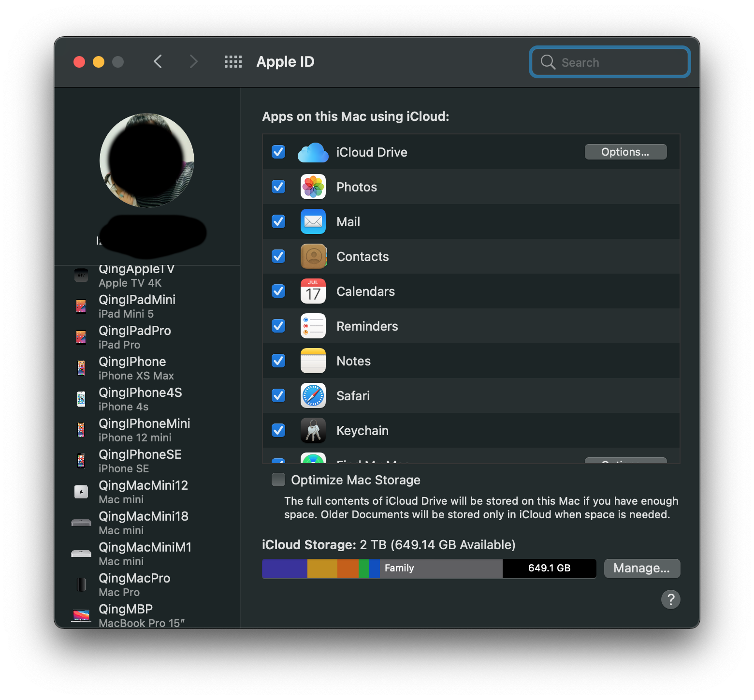Click the QingMacPro tower icon
The height and width of the screenshot is (700, 754).
pyautogui.click(x=81, y=584)
